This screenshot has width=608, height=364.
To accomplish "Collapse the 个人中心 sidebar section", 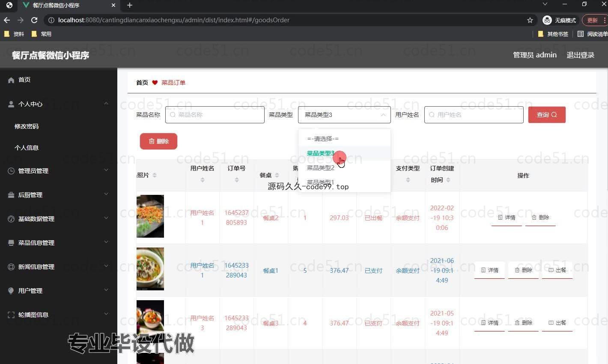I will tap(106, 103).
